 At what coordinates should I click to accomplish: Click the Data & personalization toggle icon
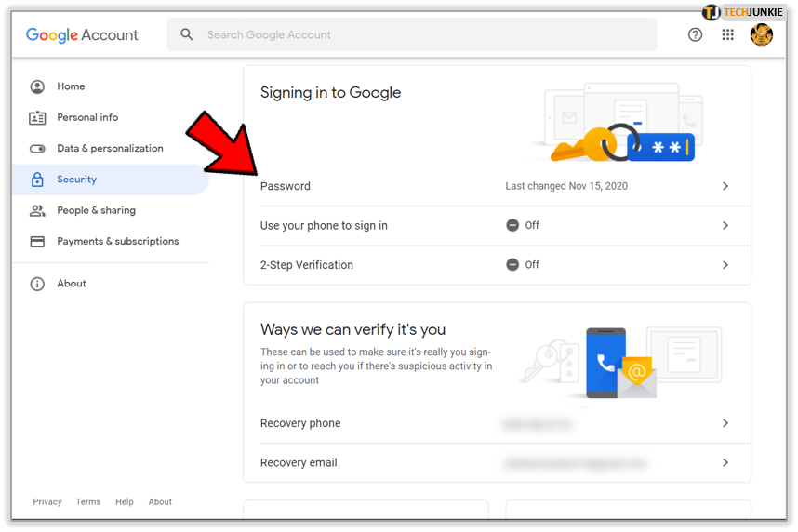click(x=37, y=149)
